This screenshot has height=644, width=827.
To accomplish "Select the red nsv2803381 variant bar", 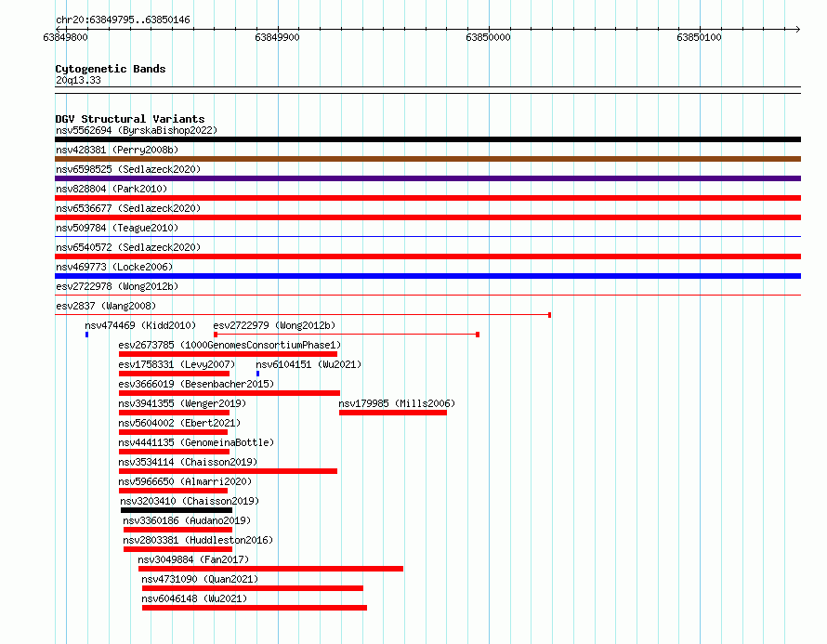I will click(177, 549).
